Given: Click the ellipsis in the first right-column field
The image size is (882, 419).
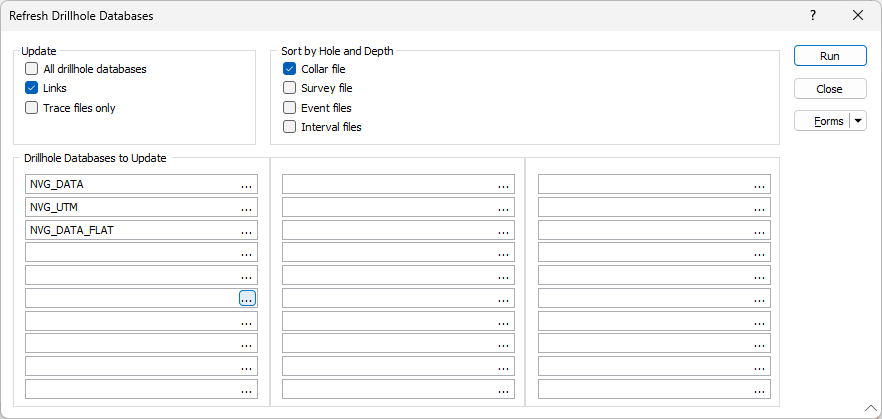Looking at the screenshot, I should [759, 184].
